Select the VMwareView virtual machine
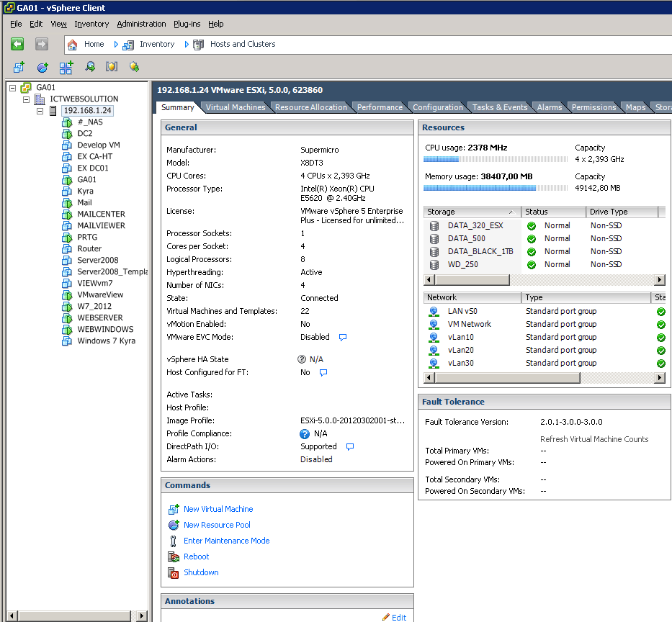The height and width of the screenshot is (622, 672). tap(100, 294)
